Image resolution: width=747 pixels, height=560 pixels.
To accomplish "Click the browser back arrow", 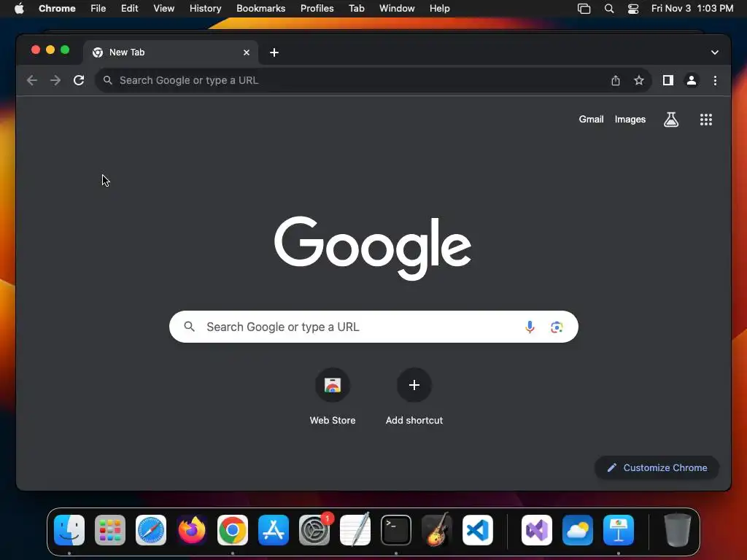I will (x=32, y=80).
